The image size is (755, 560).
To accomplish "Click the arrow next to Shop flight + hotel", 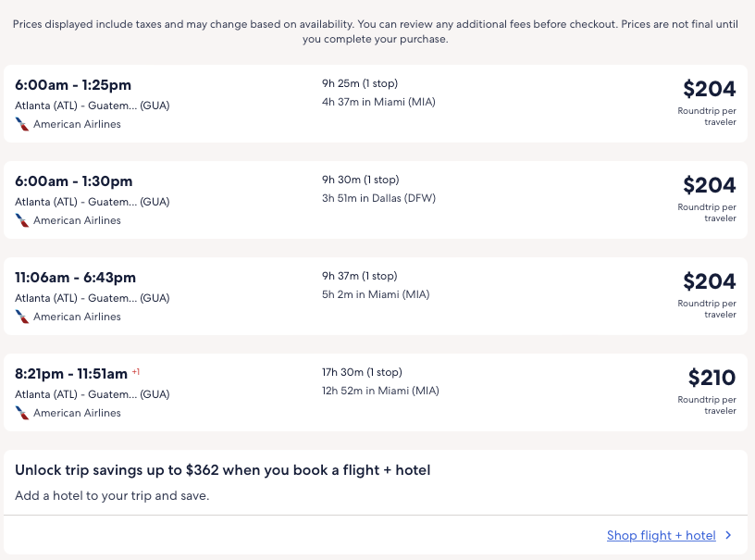I will tap(728, 535).
